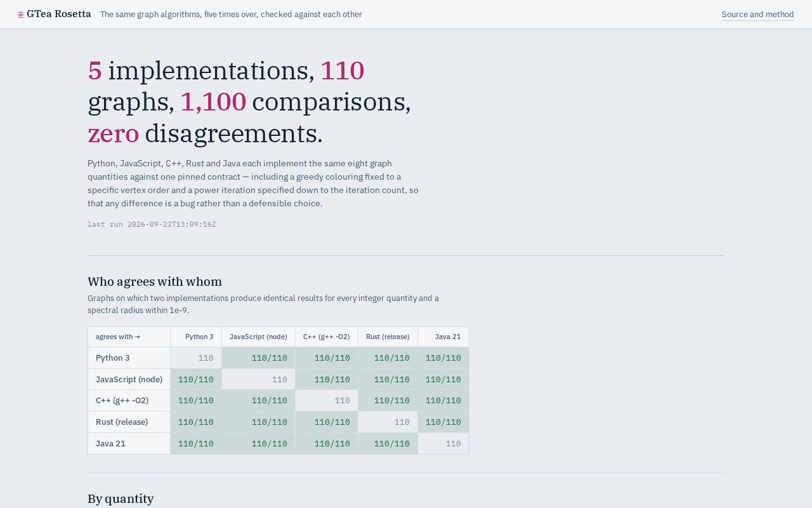This screenshot has width=812, height=508.
Task: Click the JavaScript (node) row header
Action: [x=129, y=380]
